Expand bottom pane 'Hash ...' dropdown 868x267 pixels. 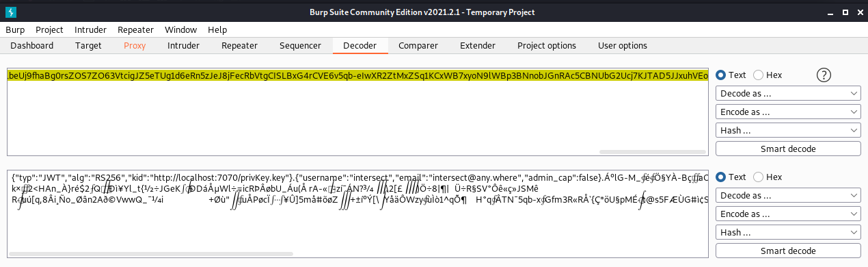(788, 232)
